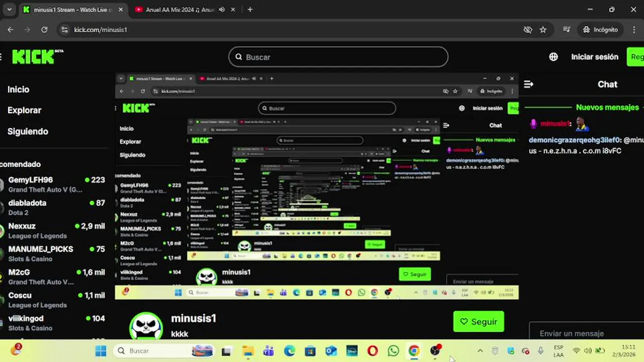This screenshot has height=362, width=644.
Task: Click microphone icon in system tray
Action: pyautogui.click(x=541, y=351)
